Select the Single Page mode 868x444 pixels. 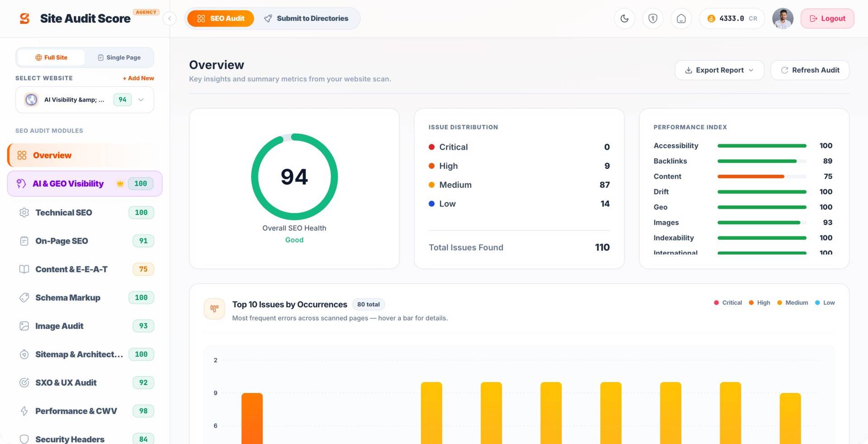119,57
